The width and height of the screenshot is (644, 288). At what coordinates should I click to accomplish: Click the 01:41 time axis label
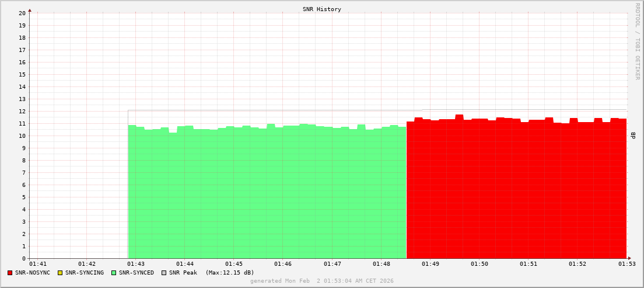[37, 265]
